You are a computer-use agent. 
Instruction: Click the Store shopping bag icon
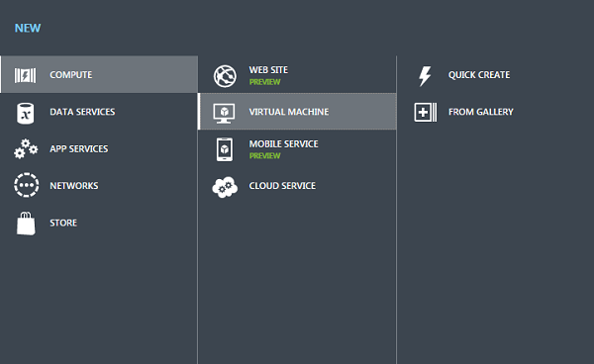[x=26, y=224]
